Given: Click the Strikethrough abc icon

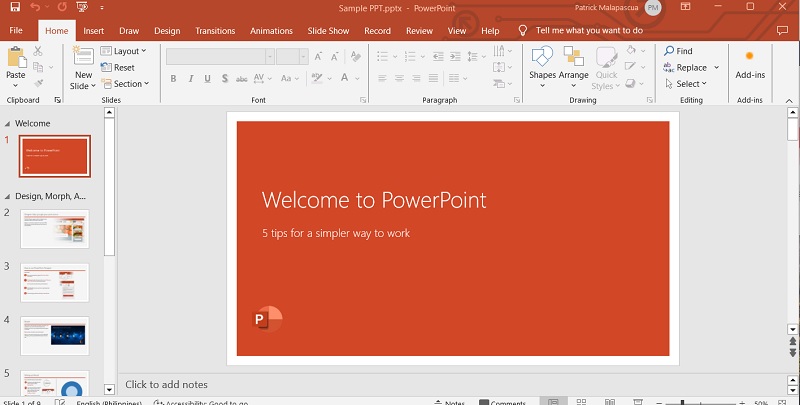Looking at the screenshot, I should (241, 79).
